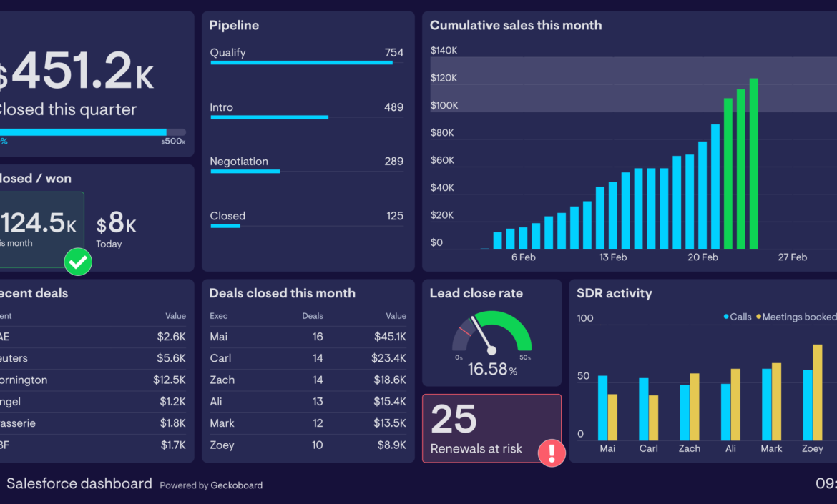
Task: Click the red alert icon beside Renewals at risk
Action: [552, 453]
